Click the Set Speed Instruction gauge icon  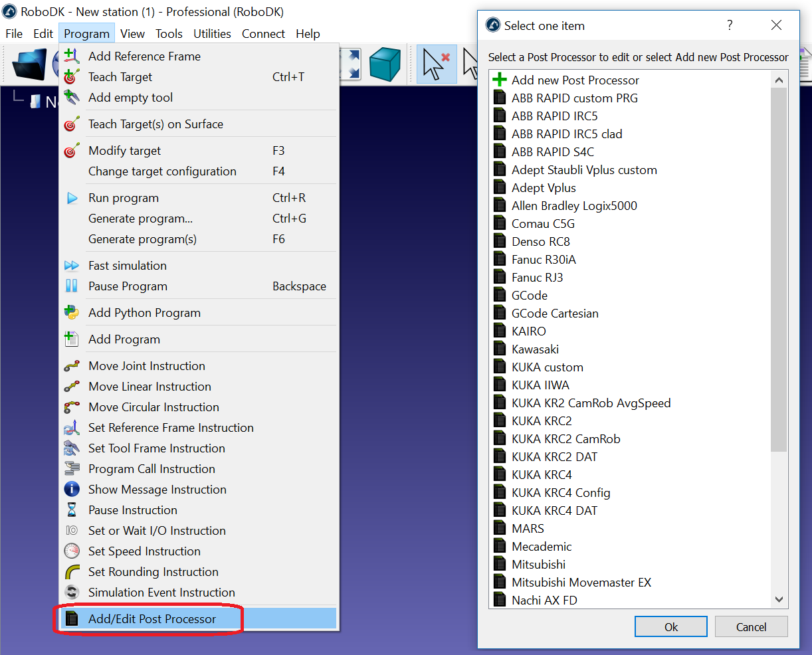(72, 551)
